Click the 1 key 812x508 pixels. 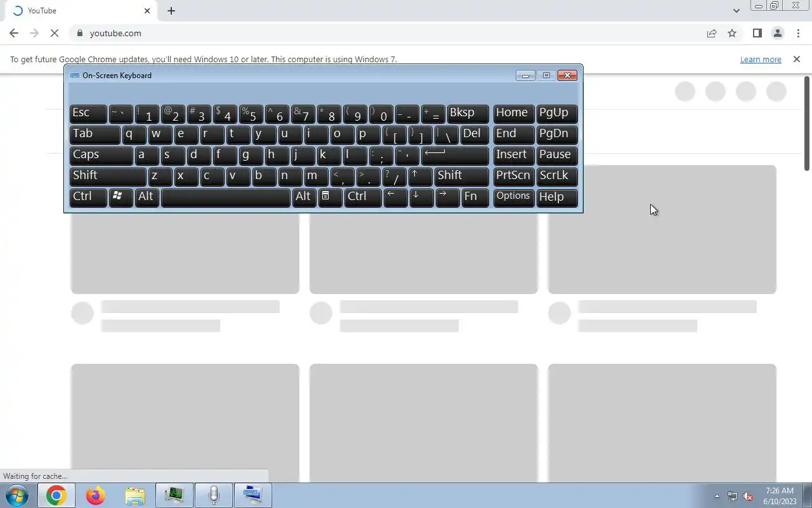(147, 113)
